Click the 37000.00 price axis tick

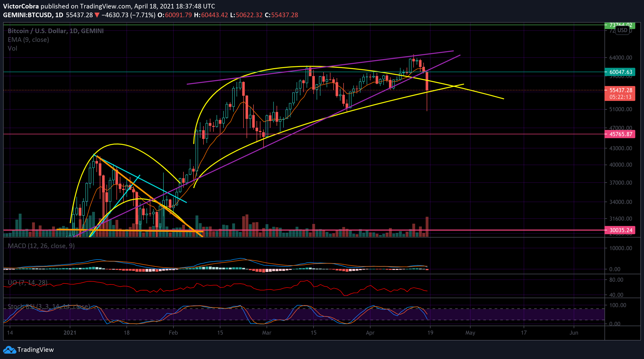pyautogui.click(x=621, y=183)
